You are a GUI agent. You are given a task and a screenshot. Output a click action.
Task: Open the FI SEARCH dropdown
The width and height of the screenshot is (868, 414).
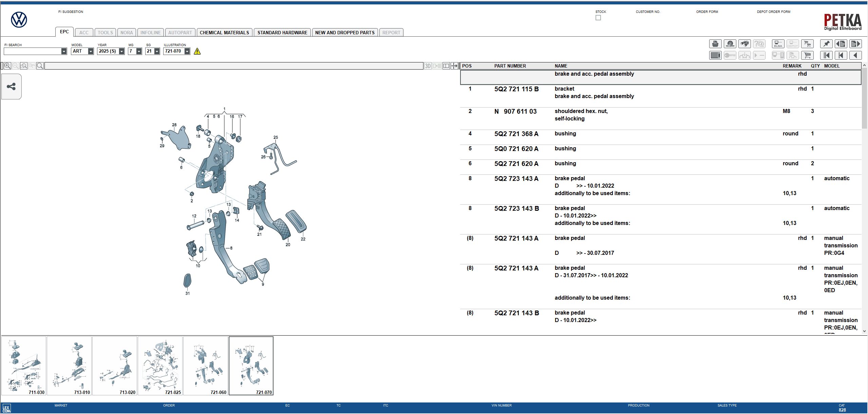(x=64, y=51)
